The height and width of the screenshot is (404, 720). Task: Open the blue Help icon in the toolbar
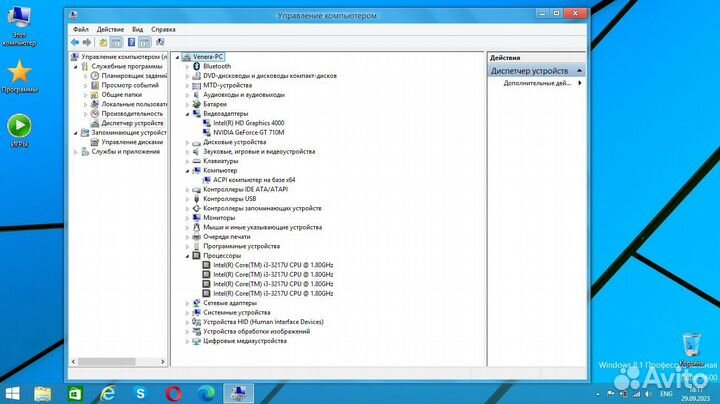click(131, 42)
